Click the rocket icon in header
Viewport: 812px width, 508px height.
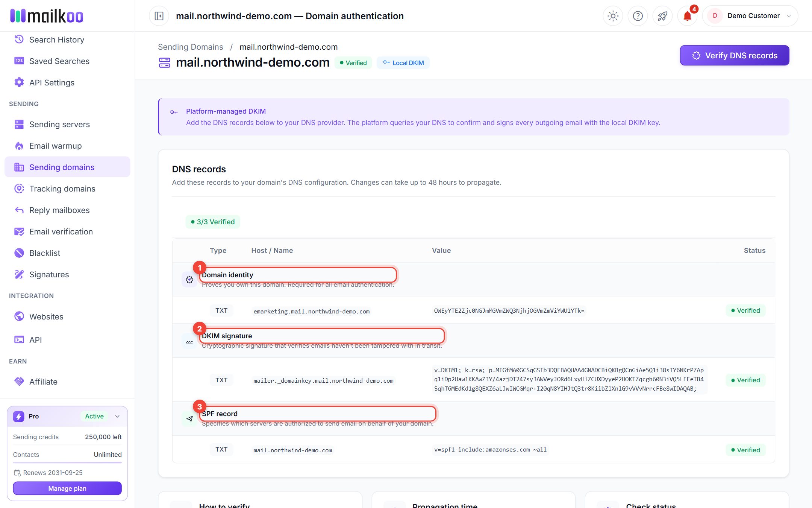[662, 16]
